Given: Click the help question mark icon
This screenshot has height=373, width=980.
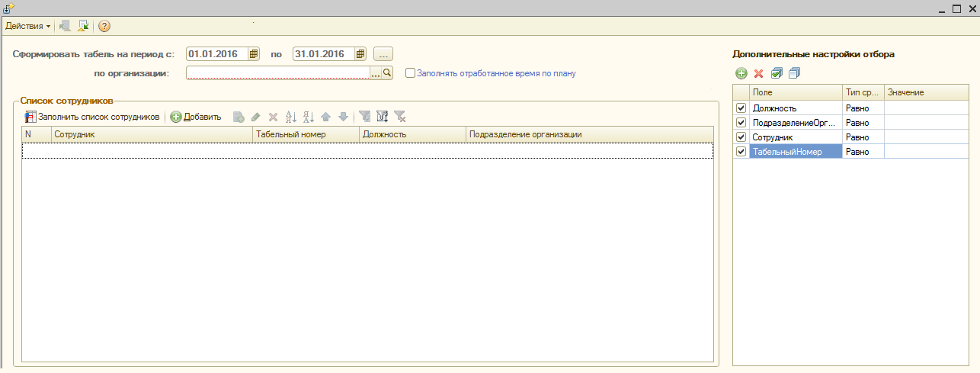Looking at the screenshot, I should pos(104,26).
